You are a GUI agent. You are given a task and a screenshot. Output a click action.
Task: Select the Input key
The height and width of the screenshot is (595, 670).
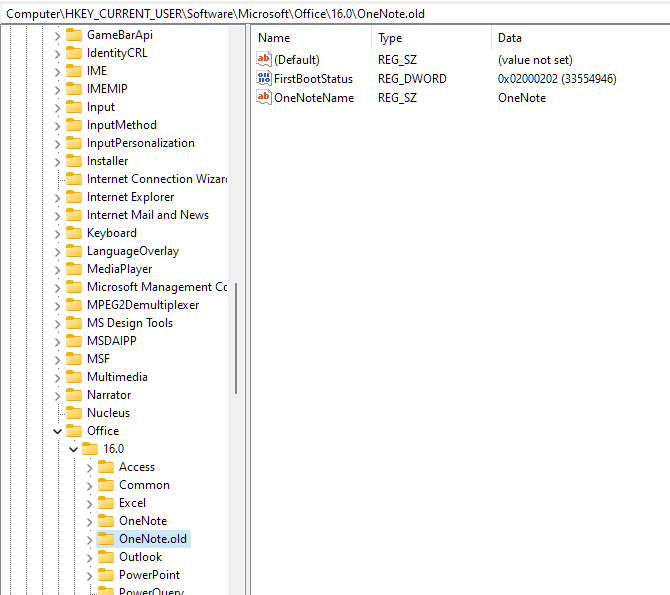tap(101, 107)
